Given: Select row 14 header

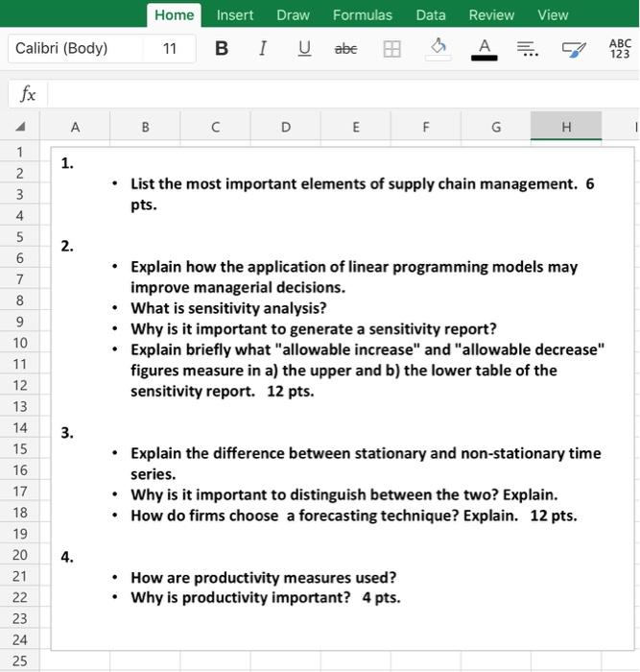Looking at the screenshot, I should tap(20, 427).
